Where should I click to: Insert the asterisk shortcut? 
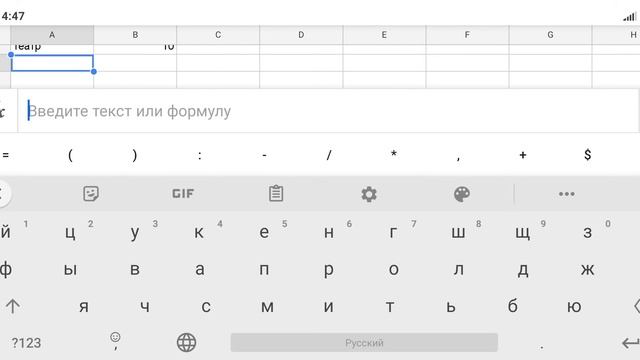click(393, 154)
